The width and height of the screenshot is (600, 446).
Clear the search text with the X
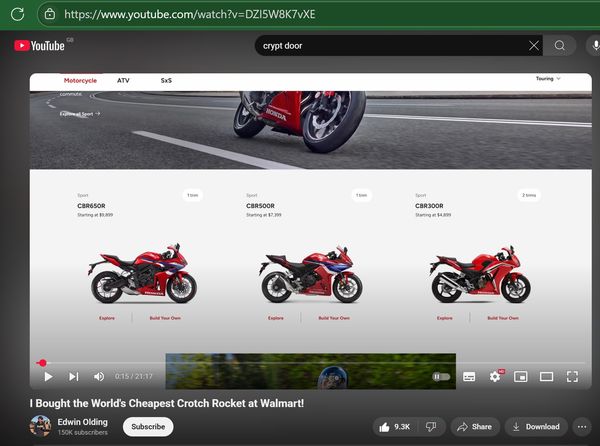click(534, 46)
